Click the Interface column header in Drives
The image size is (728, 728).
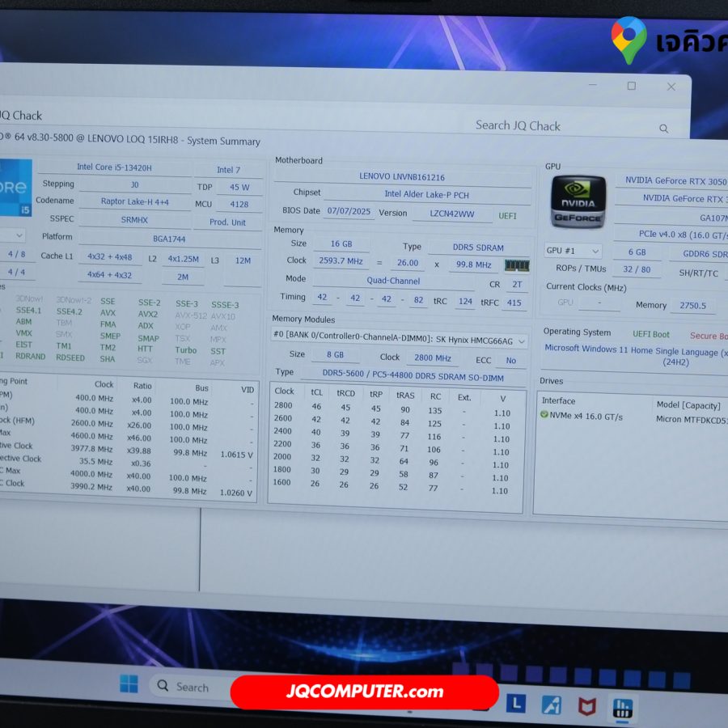click(x=558, y=400)
